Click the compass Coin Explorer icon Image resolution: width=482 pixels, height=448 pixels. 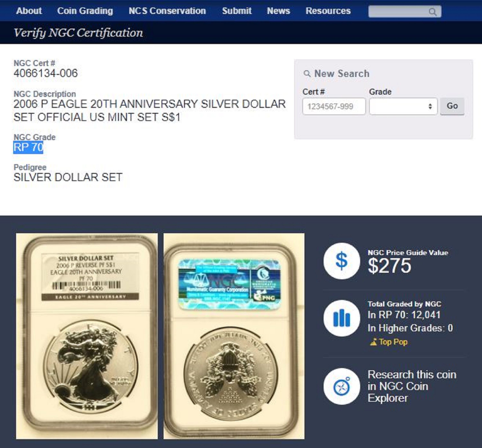342,386
